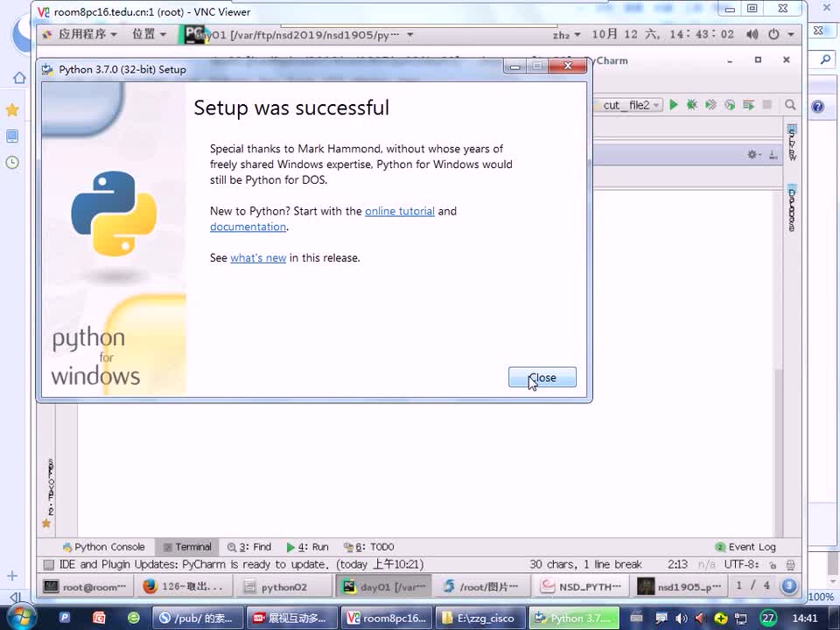The image size is (840, 630).
Task: Switch to the Python Console tab
Action: click(x=104, y=547)
